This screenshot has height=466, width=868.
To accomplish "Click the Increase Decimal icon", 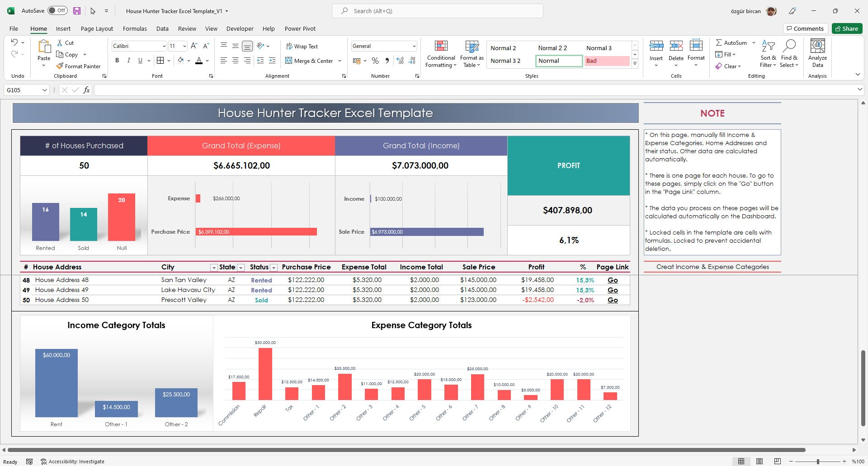I will pyautogui.click(x=400, y=61).
